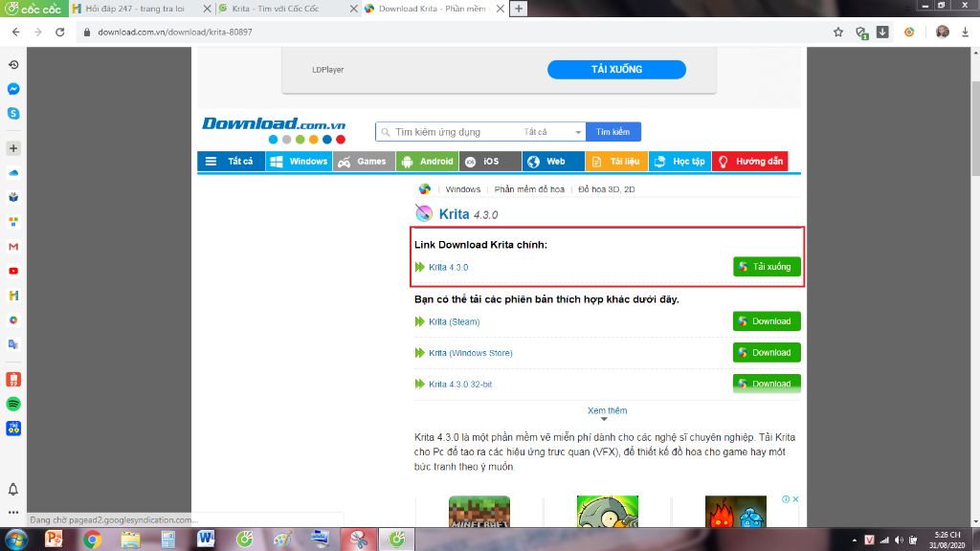Add a new sidebar shortcut with plus
The height and width of the screenshot is (551, 980).
[x=13, y=148]
